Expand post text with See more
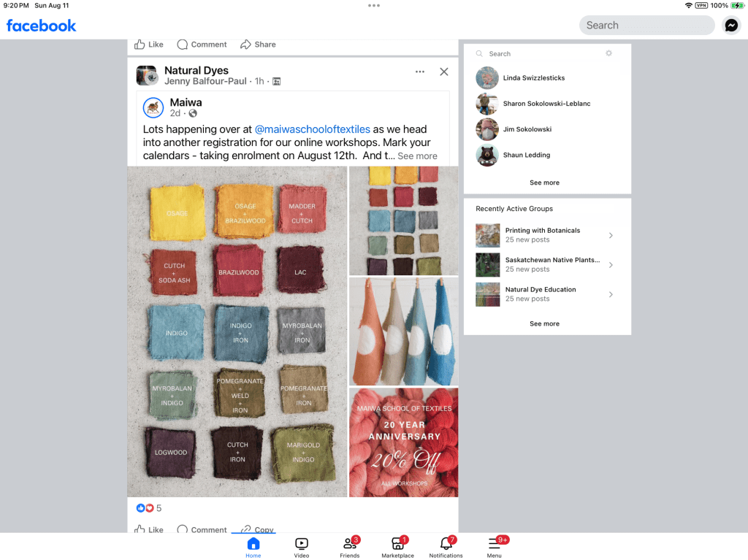This screenshot has height=560, width=748. click(417, 156)
